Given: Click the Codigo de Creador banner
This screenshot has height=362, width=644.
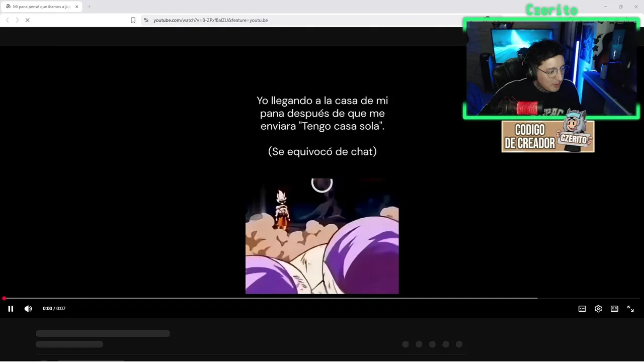Looking at the screenshot, I should point(547,136).
